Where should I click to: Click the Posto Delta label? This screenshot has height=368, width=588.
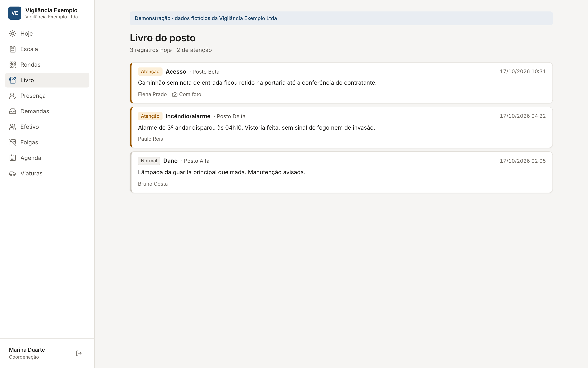[231, 116]
